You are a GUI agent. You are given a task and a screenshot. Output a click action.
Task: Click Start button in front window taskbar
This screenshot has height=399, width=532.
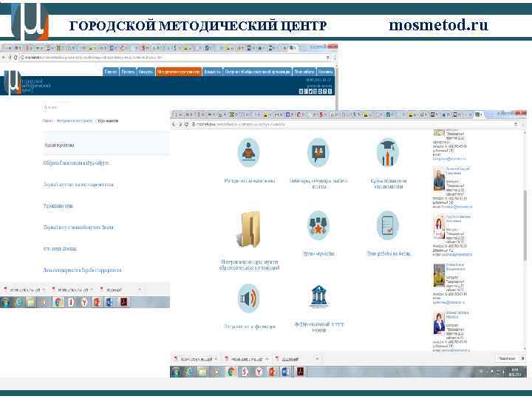point(176,372)
